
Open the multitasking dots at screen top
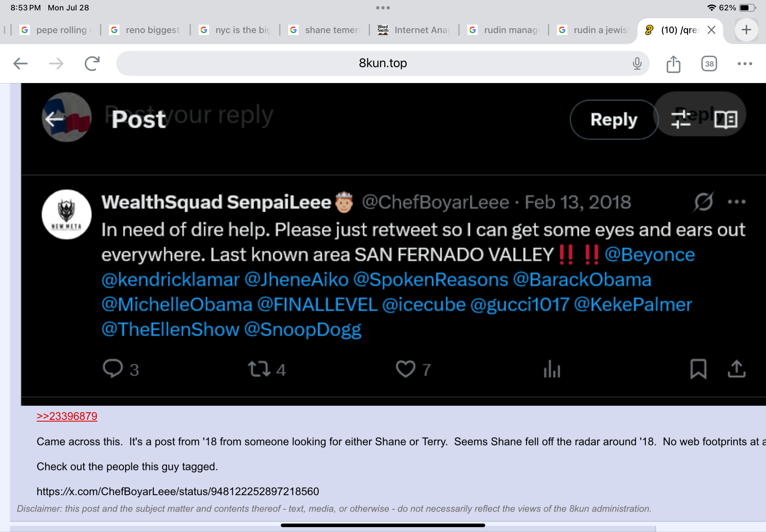pos(383,8)
